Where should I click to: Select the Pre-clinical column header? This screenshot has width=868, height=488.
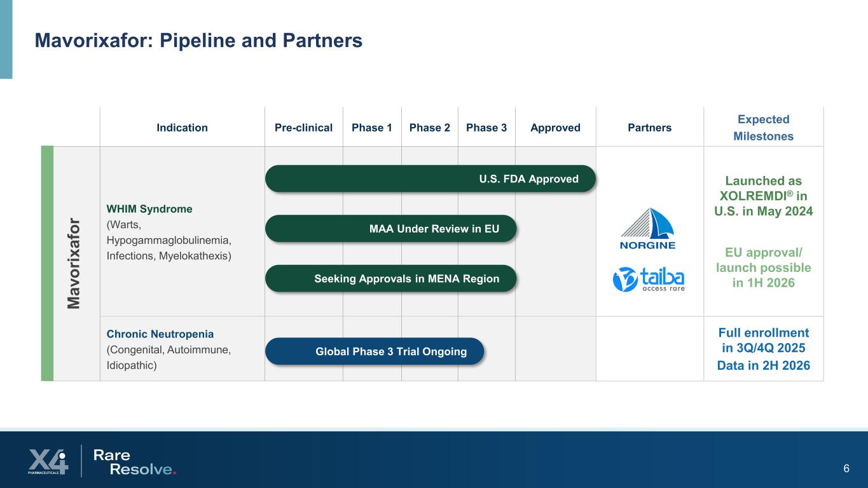303,128
